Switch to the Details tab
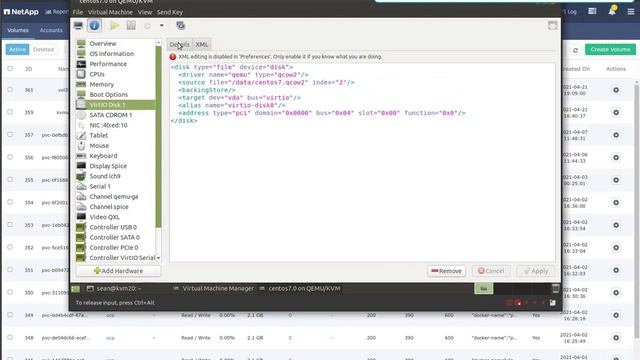The width and height of the screenshot is (640, 360). (180, 44)
